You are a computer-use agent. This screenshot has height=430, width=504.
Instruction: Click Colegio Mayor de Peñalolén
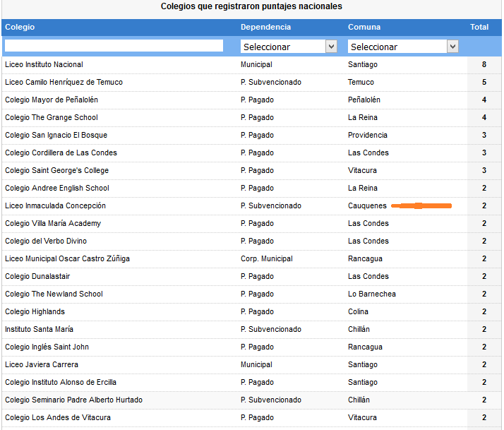click(52, 100)
